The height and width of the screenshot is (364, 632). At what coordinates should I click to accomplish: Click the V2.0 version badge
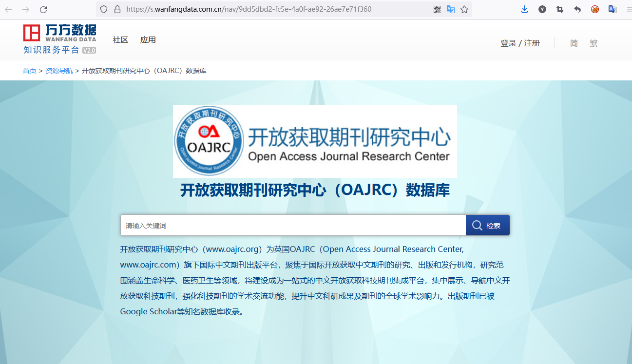coord(89,50)
